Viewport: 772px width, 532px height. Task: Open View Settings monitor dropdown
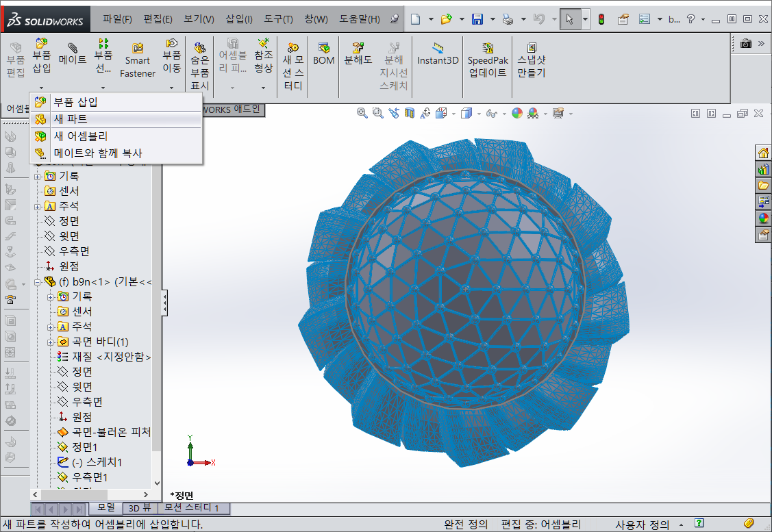click(558, 113)
